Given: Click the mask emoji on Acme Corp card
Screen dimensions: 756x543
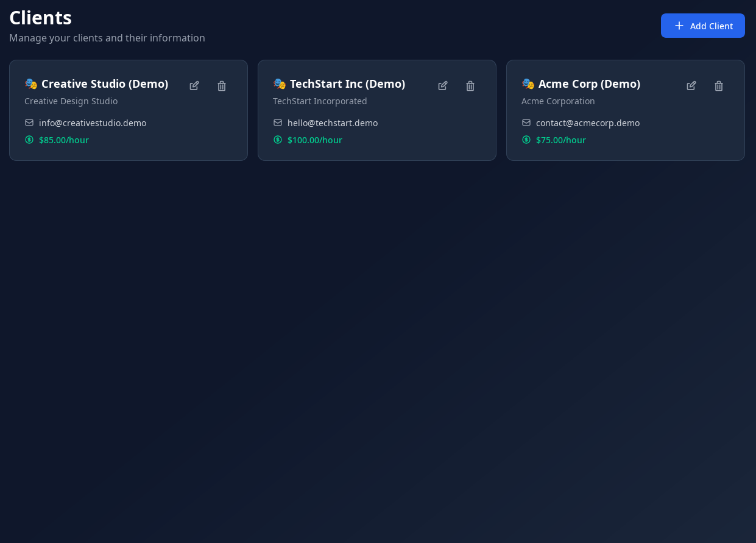Looking at the screenshot, I should click(528, 84).
